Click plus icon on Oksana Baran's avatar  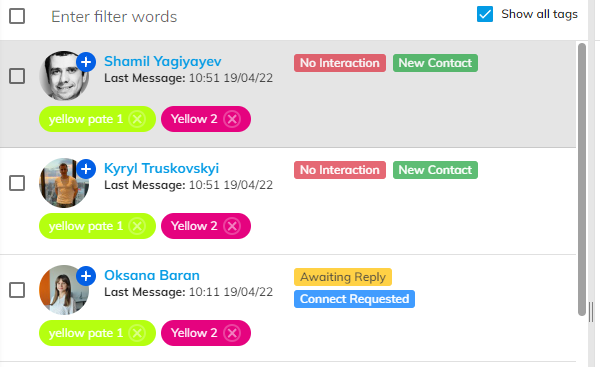[x=86, y=276]
